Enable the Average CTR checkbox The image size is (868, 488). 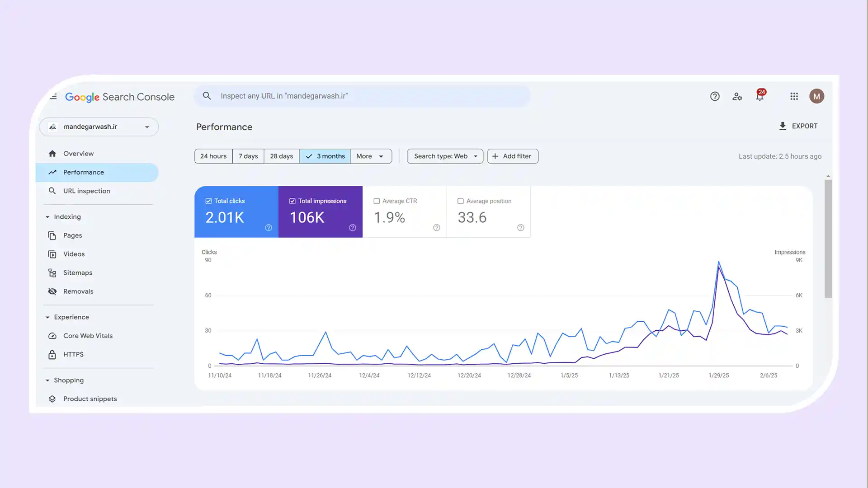click(377, 201)
